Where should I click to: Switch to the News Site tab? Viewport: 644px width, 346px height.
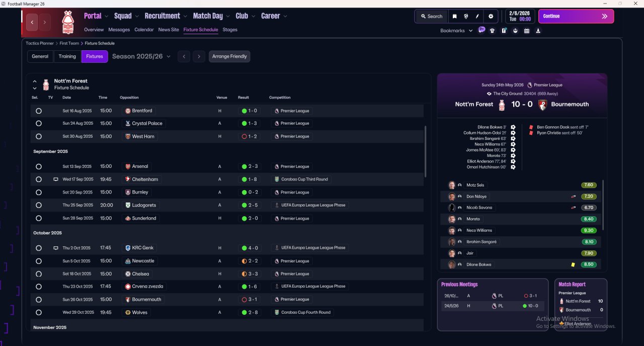pyautogui.click(x=169, y=30)
